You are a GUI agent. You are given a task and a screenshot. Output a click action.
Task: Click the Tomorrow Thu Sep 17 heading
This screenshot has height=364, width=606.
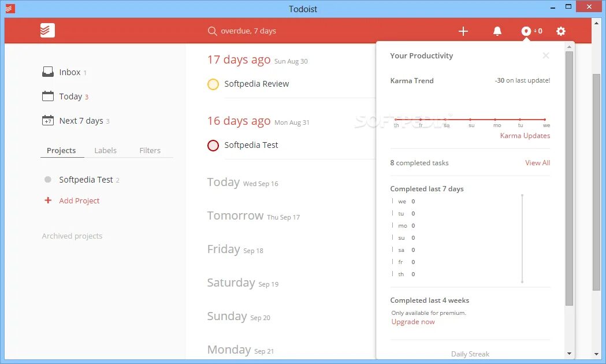click(x=254, y=216)
